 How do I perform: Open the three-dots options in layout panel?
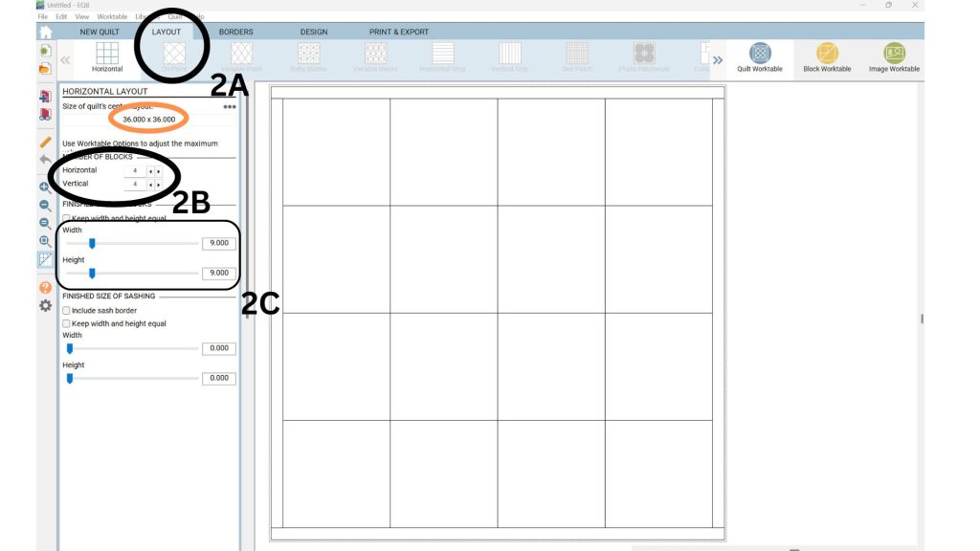[230, 107]
